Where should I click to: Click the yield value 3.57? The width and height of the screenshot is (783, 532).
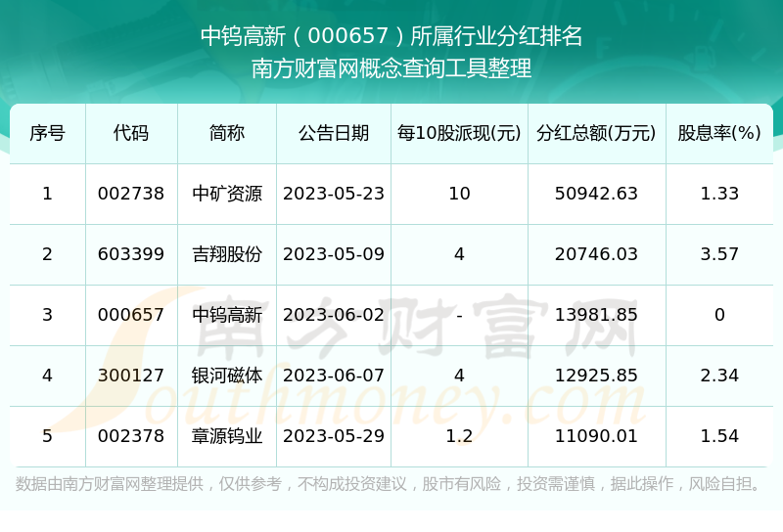tap(719, 254)
